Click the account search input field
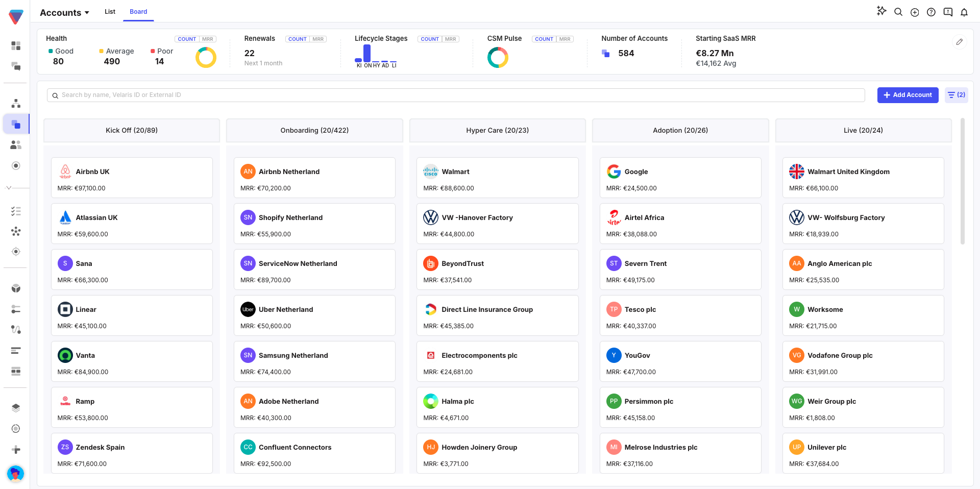 click(456, 95)
